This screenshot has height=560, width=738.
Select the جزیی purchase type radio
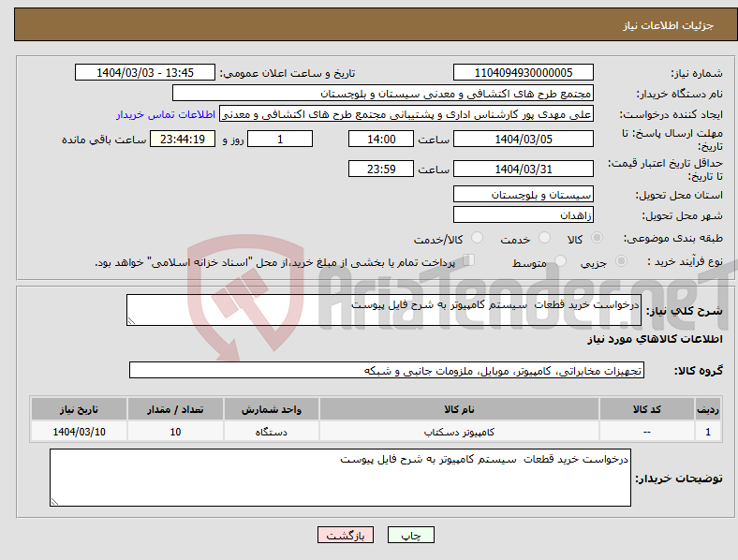point(621,261)
